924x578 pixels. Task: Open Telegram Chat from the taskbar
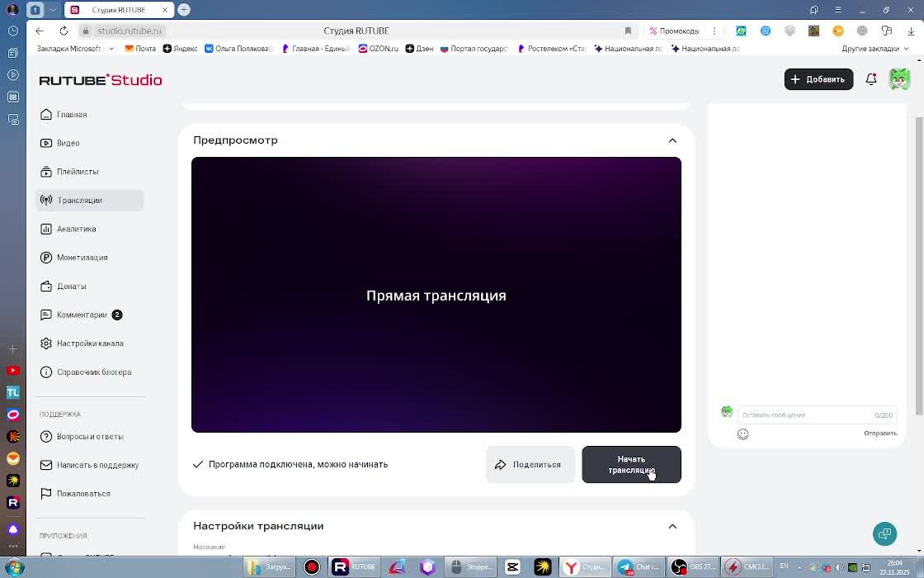(x=639, y=566)
